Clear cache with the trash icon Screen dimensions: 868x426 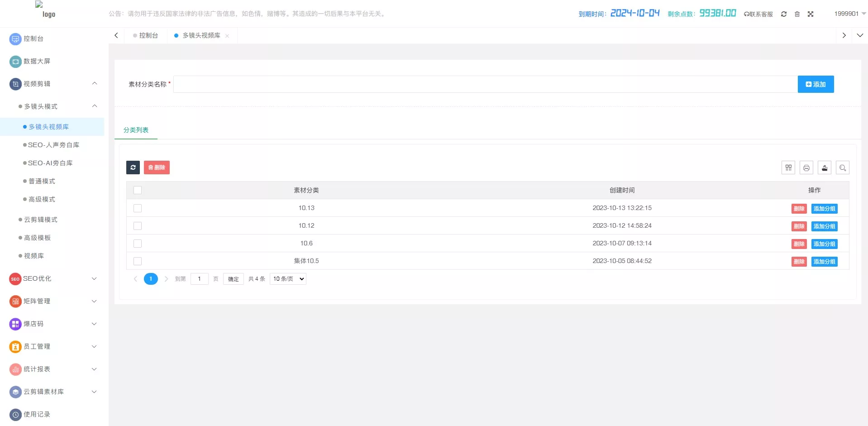point(797,14)
